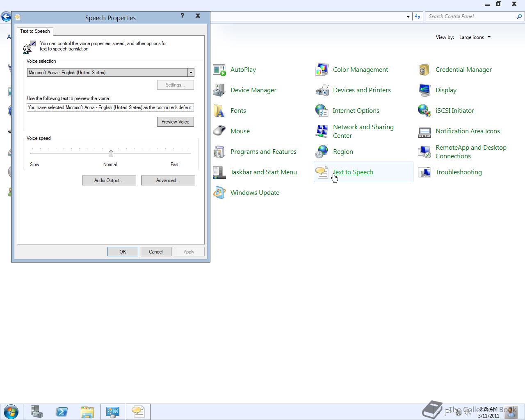Viewport: 525px width, 420px height.
Task: Launch PowerShell from the taskbar
Action: tap(62, 412)
